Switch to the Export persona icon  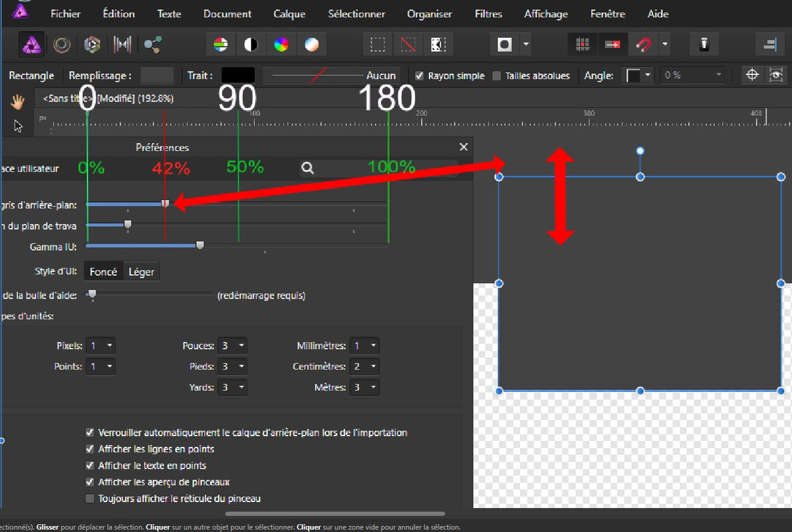pyautogui.click(x=152, y=45)
